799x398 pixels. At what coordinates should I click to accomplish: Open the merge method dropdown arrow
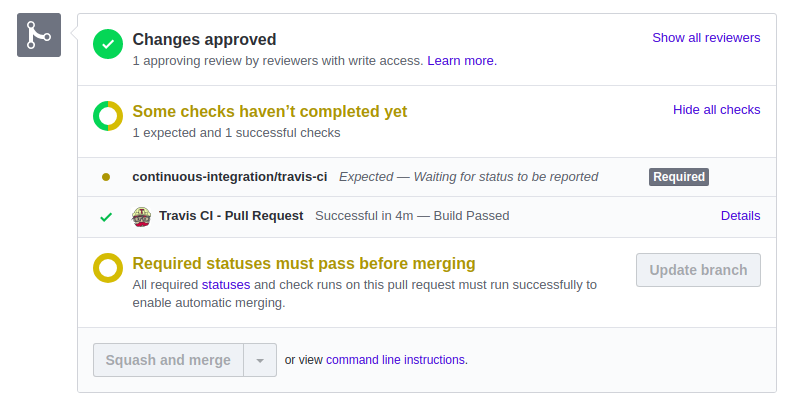click(260, 360)
